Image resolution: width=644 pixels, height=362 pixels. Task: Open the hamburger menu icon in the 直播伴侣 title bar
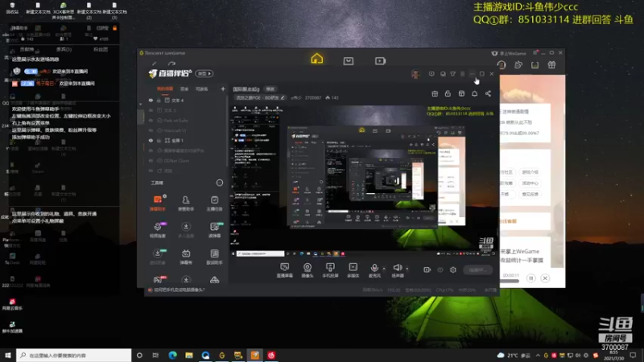coord(462,74)
